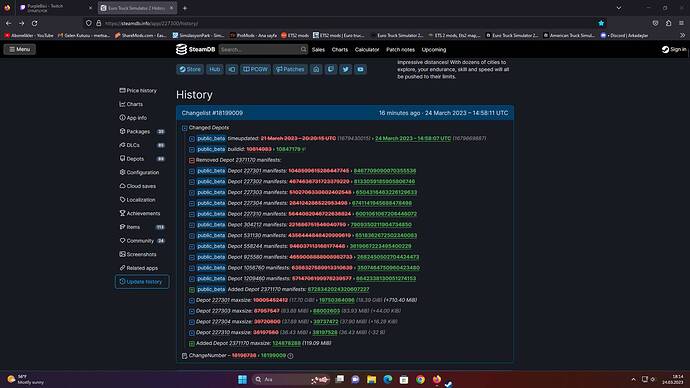Open the game's home website icon
Image resolution: width=690 pixels, height=388 pixels.
click(316, 69)
